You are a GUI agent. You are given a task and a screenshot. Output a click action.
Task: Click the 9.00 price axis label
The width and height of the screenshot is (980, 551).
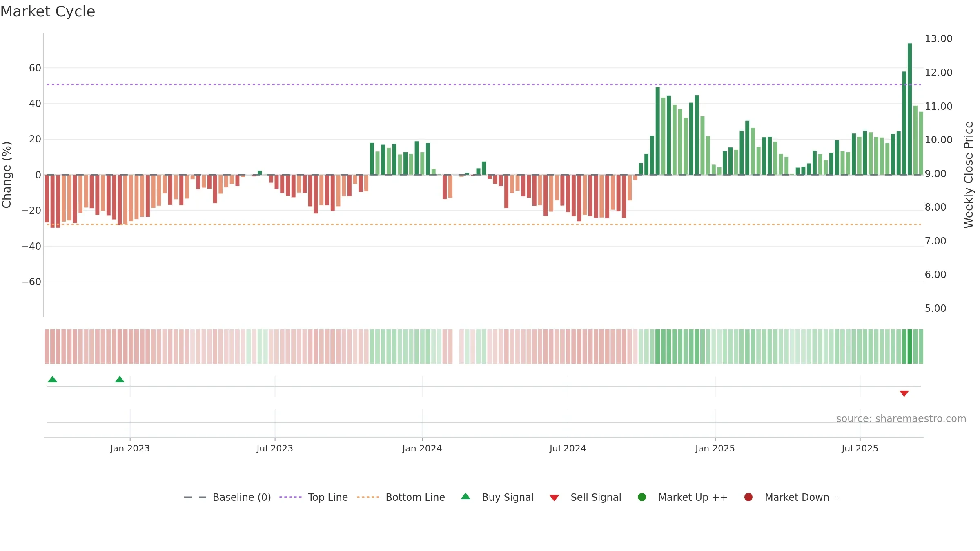(x=935, y=174)
